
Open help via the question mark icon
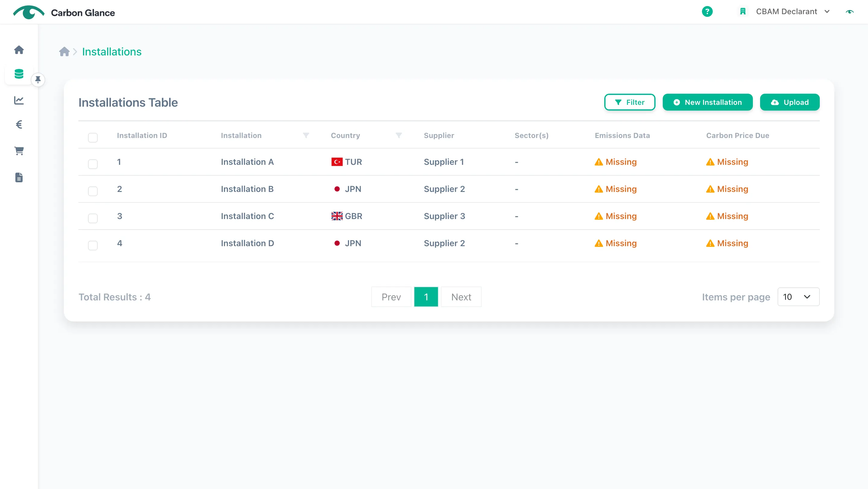click(707, 11)
